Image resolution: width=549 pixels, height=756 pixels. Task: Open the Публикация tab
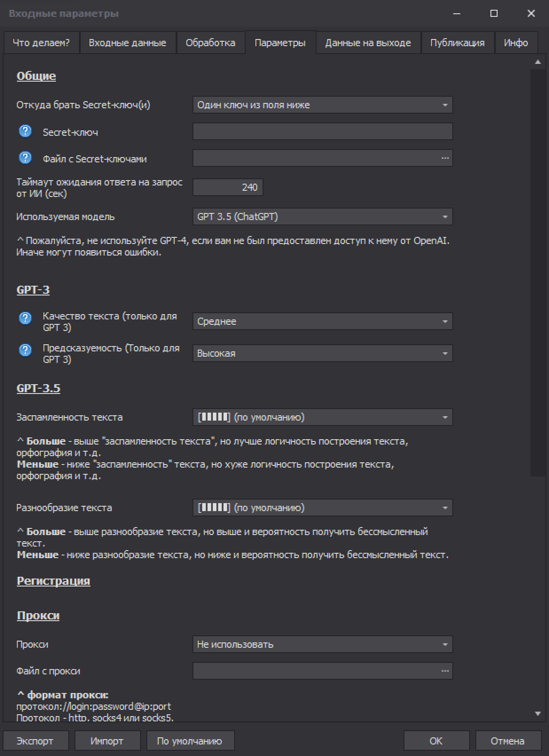click(457, 43)
